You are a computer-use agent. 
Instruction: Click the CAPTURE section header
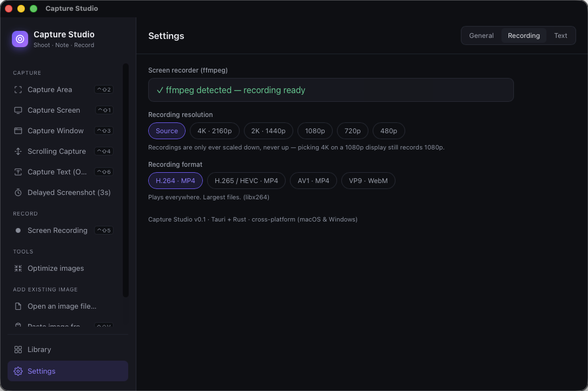pyautogui.click(x=27, y=73)
